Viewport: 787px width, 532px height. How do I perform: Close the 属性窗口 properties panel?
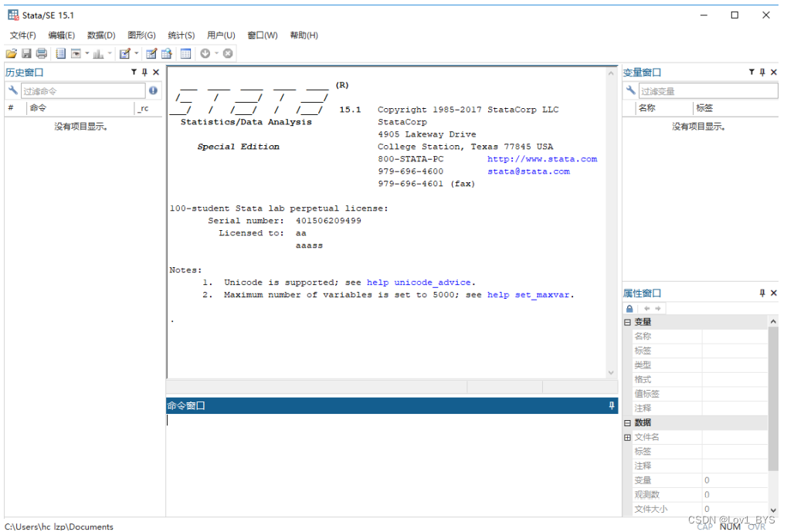[774, 293]
